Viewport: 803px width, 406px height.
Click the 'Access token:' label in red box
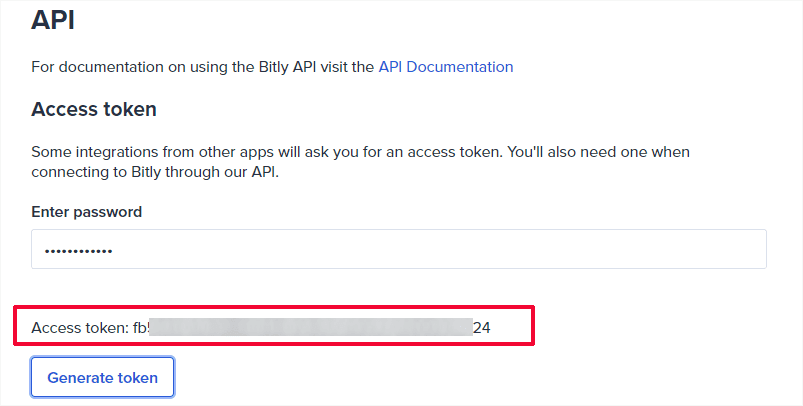click(x=80, y=328)
